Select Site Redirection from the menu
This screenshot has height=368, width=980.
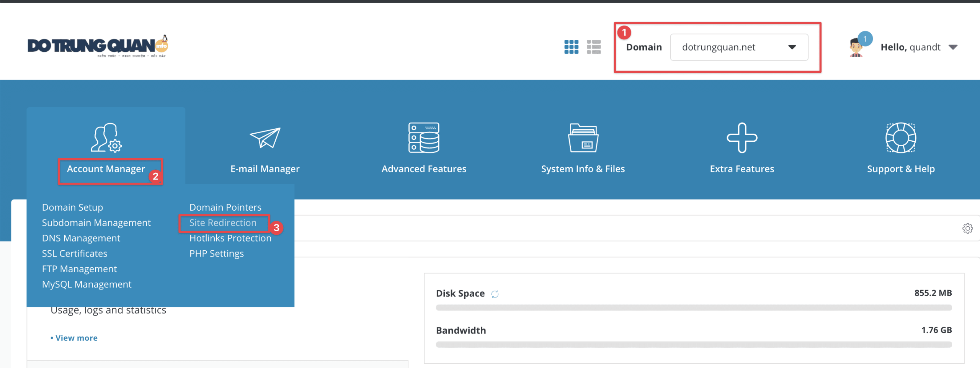click(x=222, y=222)
